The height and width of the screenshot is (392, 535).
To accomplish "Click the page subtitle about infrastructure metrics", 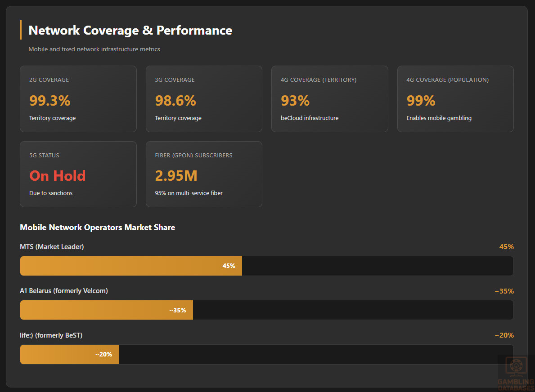I will click(x=94, y=49).
